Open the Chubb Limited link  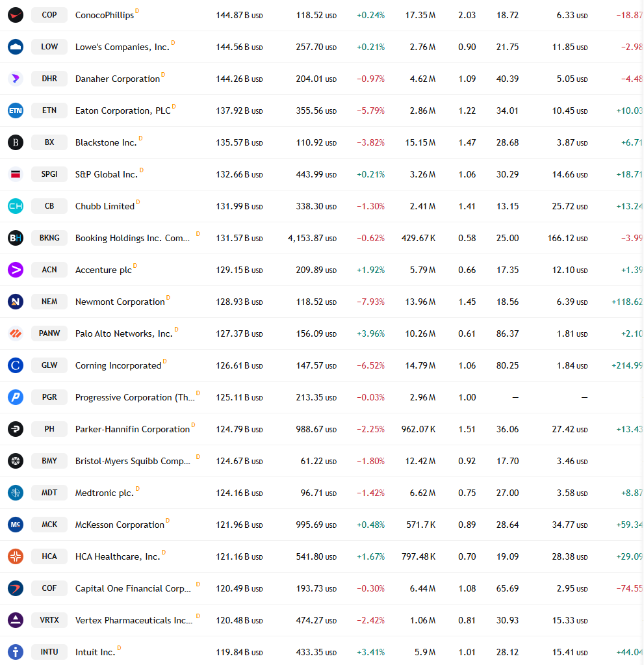(105, 206)
